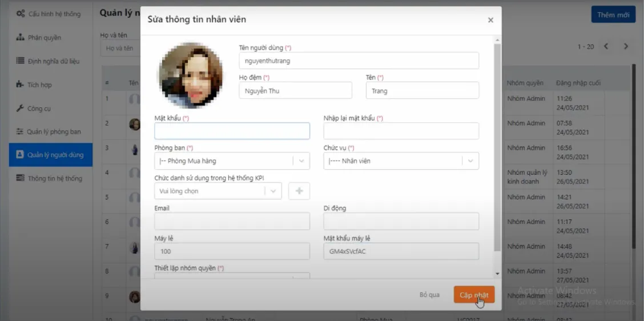Click the dialog scrollbar up arrow
The height and width of the screenshot is (321, 644).
pos(497,40)
